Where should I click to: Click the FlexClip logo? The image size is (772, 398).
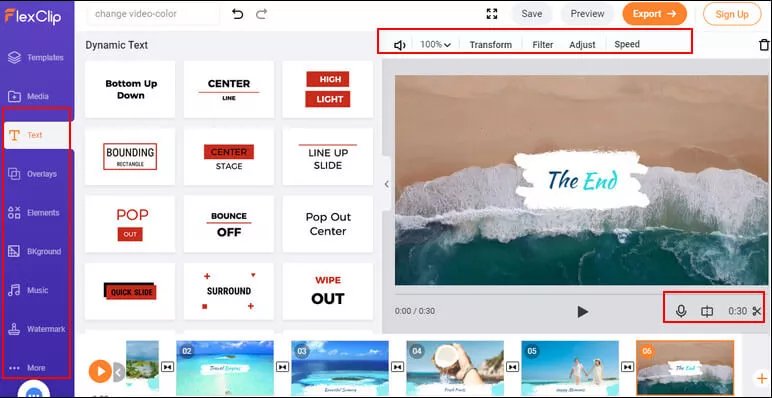[33, 16]
